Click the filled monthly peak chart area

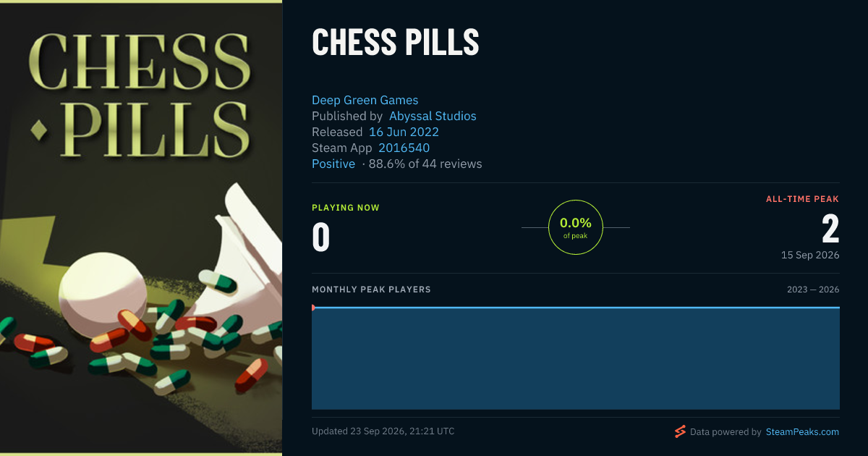pos(576,359)
